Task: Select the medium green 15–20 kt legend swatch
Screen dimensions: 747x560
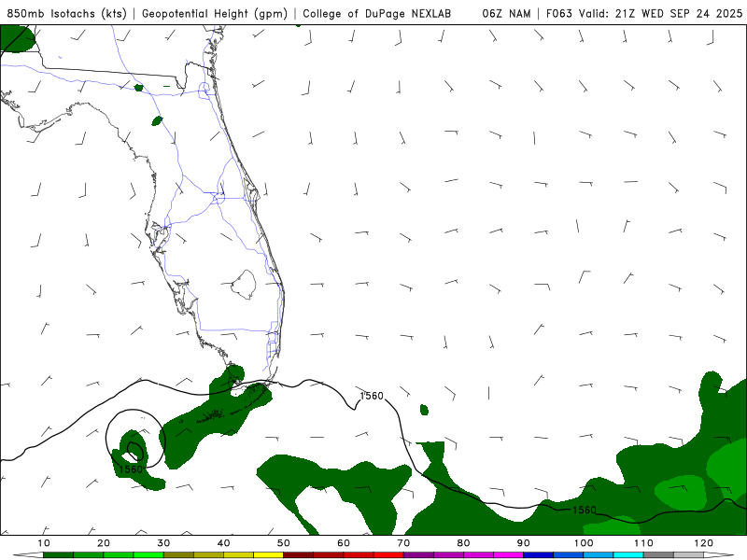Action: click(x=88, y=555)
